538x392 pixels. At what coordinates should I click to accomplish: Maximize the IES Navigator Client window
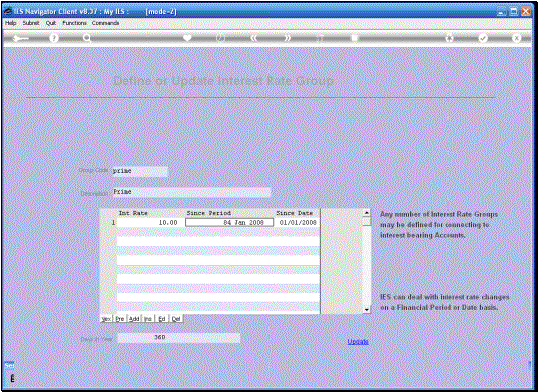point(514,12)
